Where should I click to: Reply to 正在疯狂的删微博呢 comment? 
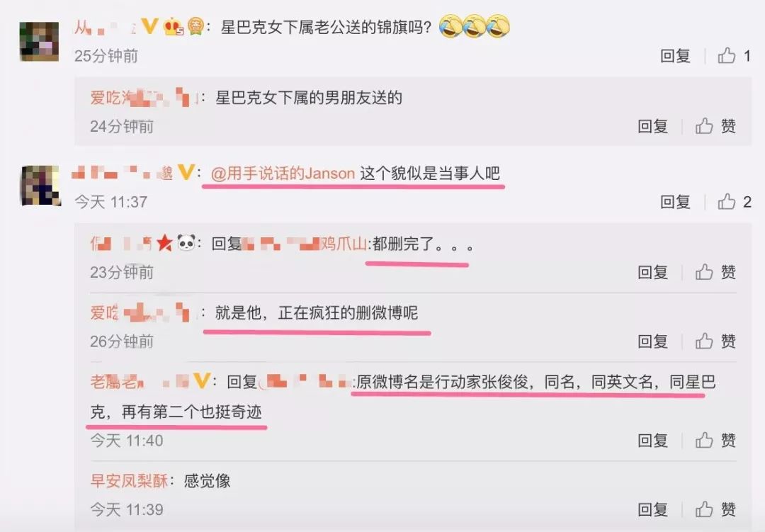[x=653, y=341]
